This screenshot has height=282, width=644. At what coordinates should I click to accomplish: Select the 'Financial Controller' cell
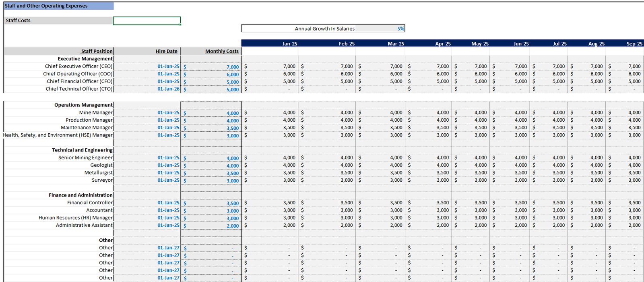click(59, 203)
